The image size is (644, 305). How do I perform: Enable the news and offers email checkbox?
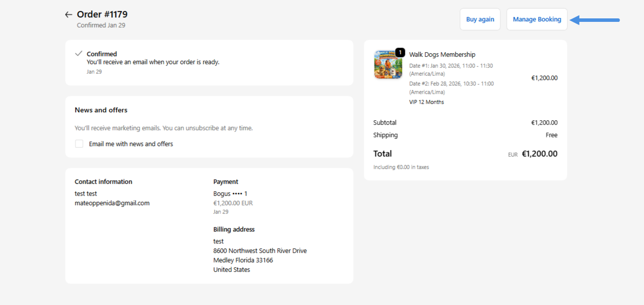tap(79, 144)
